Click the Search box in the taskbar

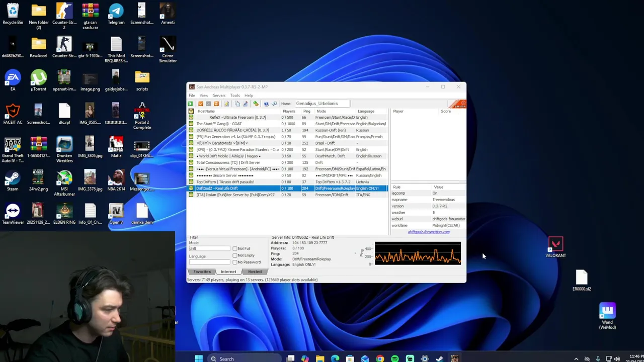coord(244,358)
